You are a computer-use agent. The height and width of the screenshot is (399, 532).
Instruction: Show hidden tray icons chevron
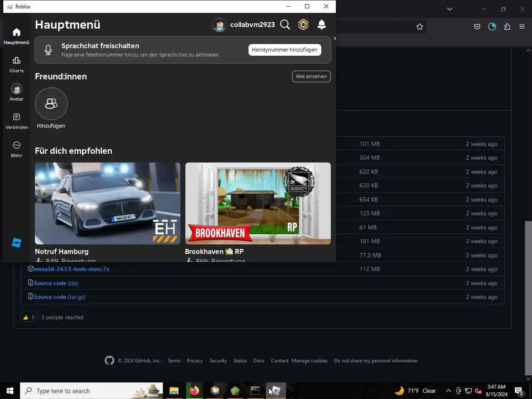click(448, 391)
